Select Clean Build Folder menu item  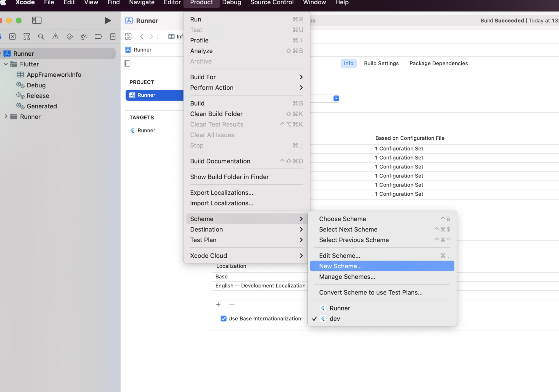click(x=216, y=114)
